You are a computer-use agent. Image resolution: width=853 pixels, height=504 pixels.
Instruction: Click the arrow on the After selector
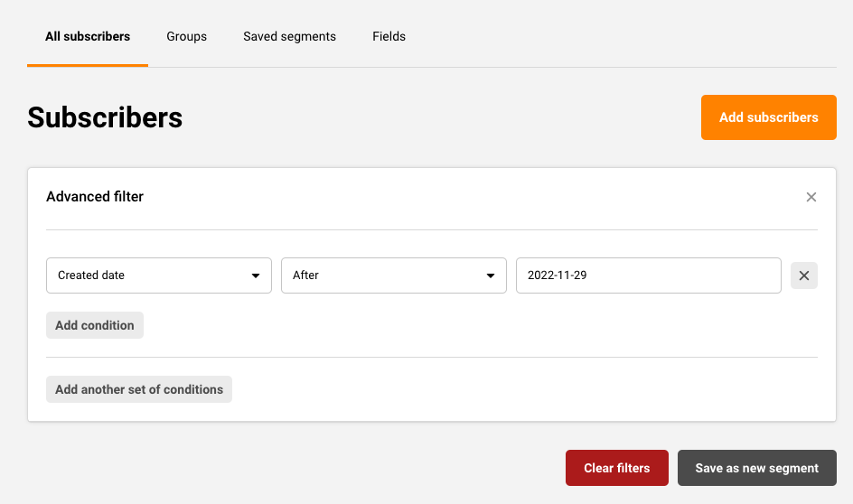coord(491,275)
